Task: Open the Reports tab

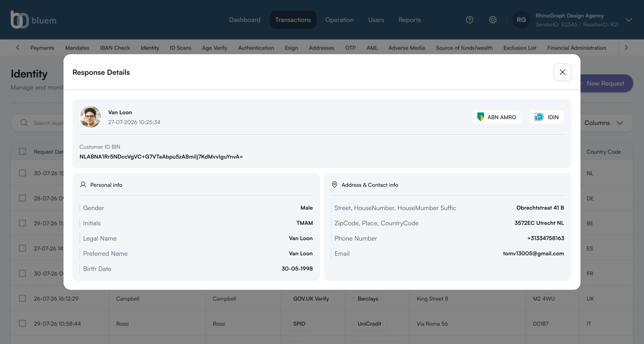Action: coord(410,20)
